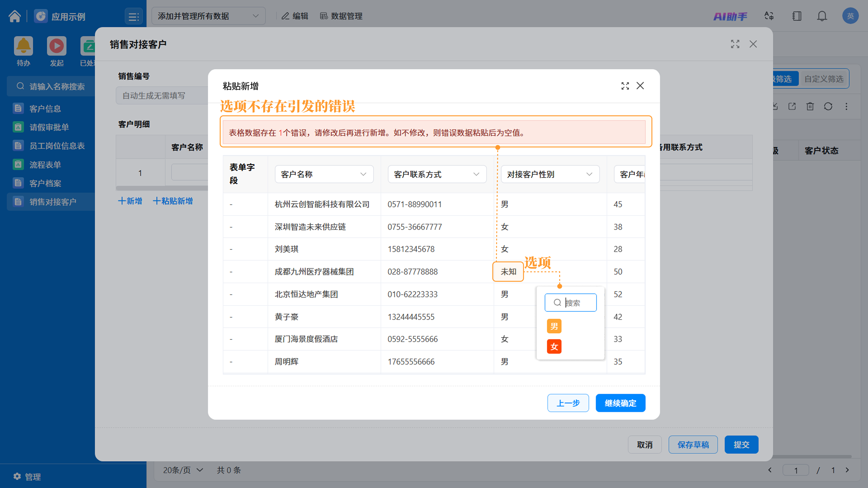Choose the orange 男 option tag
Image resolution: width=868 pixels, height=488 pixels.
[554, 326]
